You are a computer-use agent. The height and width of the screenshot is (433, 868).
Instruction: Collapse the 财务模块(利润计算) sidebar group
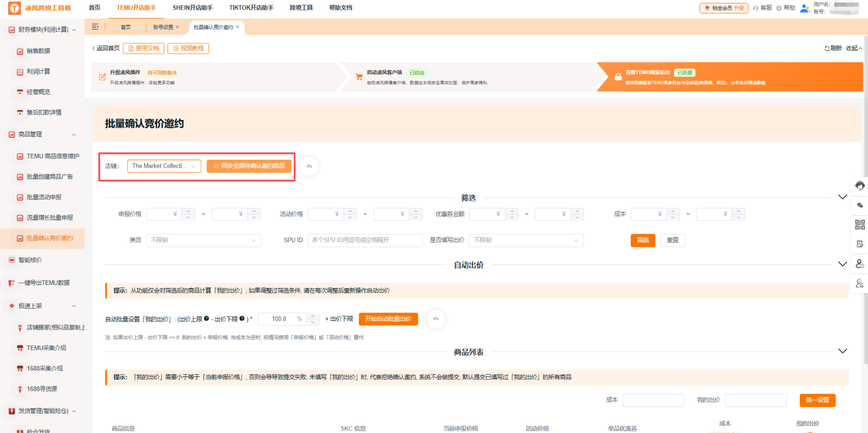pos(74,30)
